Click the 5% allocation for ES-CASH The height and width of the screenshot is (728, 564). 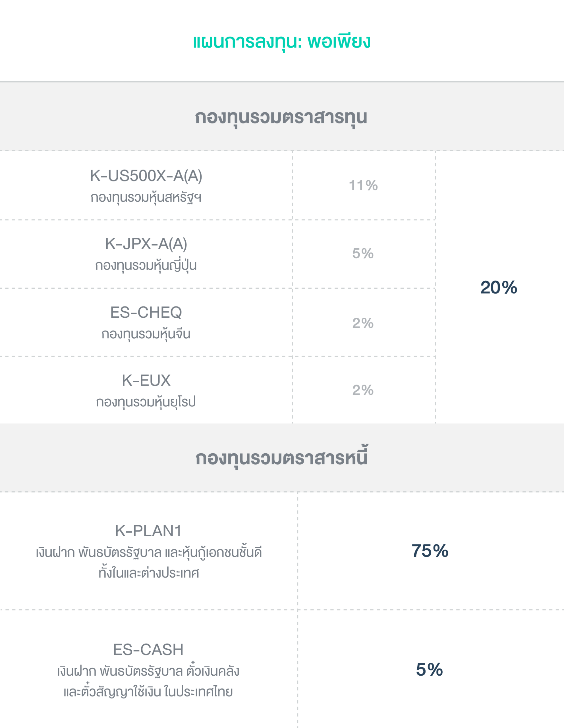[429, 669]
